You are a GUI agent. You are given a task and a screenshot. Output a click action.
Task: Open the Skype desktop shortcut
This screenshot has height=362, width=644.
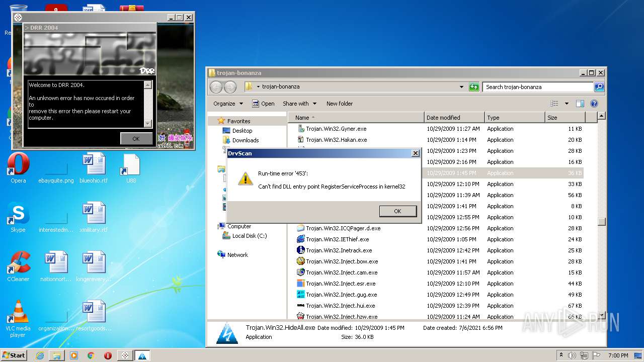coord(18,217)
